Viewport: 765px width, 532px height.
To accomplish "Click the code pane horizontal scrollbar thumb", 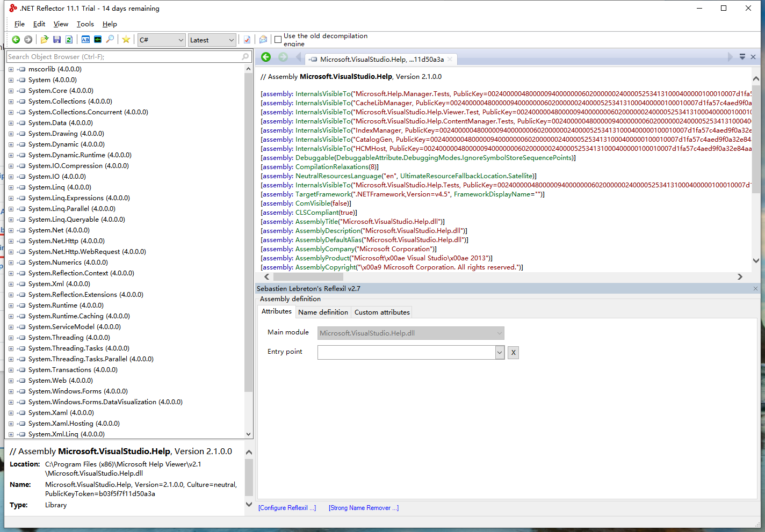I will point(308,277).
